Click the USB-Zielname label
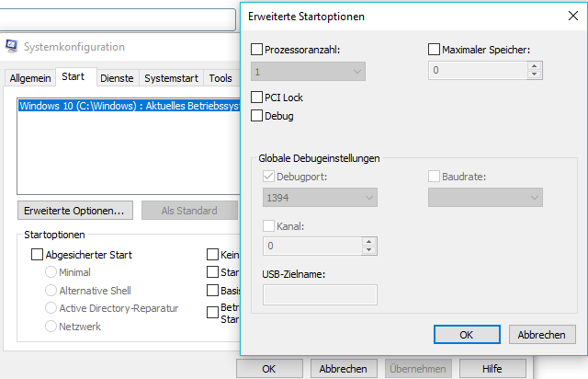Viewport: 588px width, 379px height. coord(294,274)
